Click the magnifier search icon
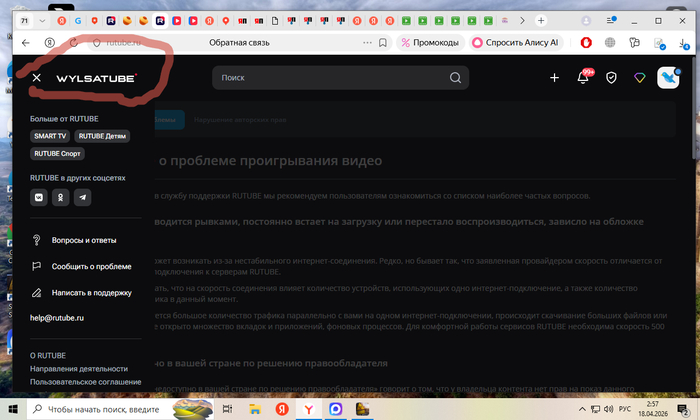The width and height of the screenshot is (700, 420). 455,78
